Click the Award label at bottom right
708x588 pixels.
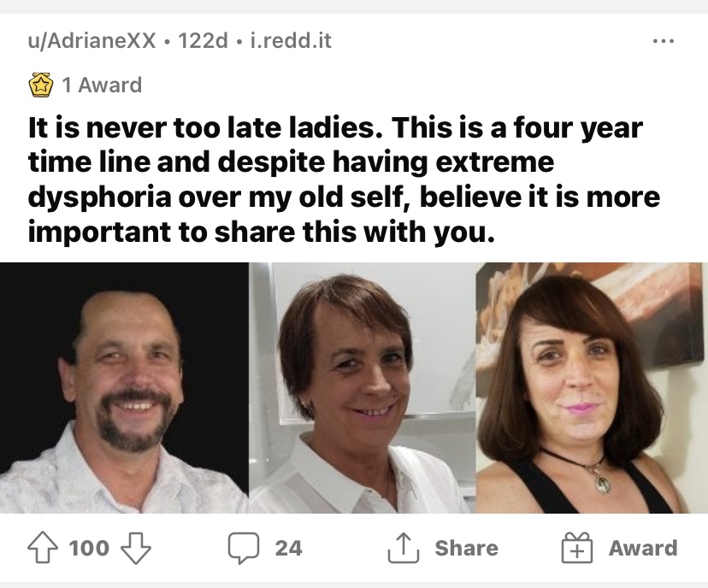pyautogui.click(x=643, y=548)
